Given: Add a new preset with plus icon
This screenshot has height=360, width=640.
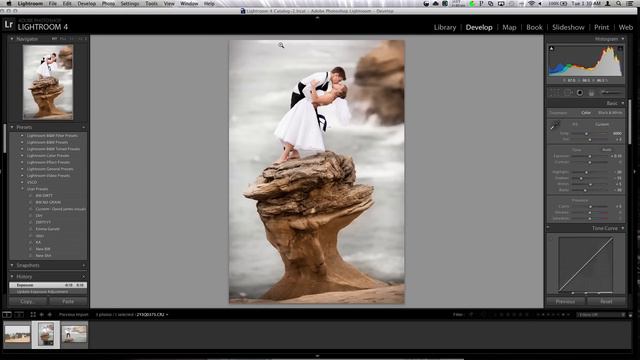Looking at the screenshot, I should [84, 127].
